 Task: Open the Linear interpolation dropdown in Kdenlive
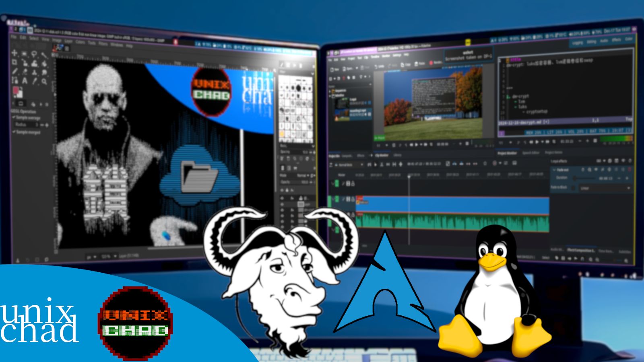click(x=606, y=188)
